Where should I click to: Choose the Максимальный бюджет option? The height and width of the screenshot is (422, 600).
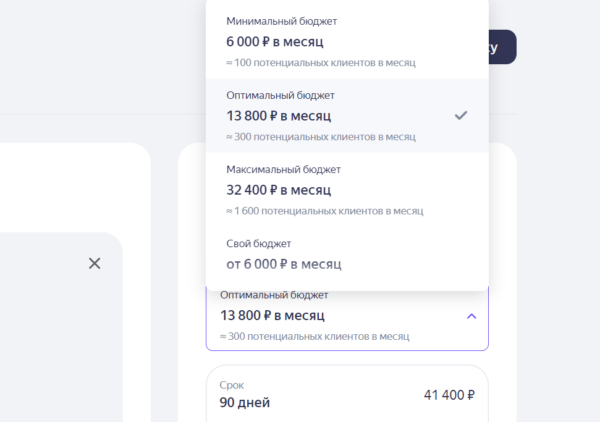[347, 190]
